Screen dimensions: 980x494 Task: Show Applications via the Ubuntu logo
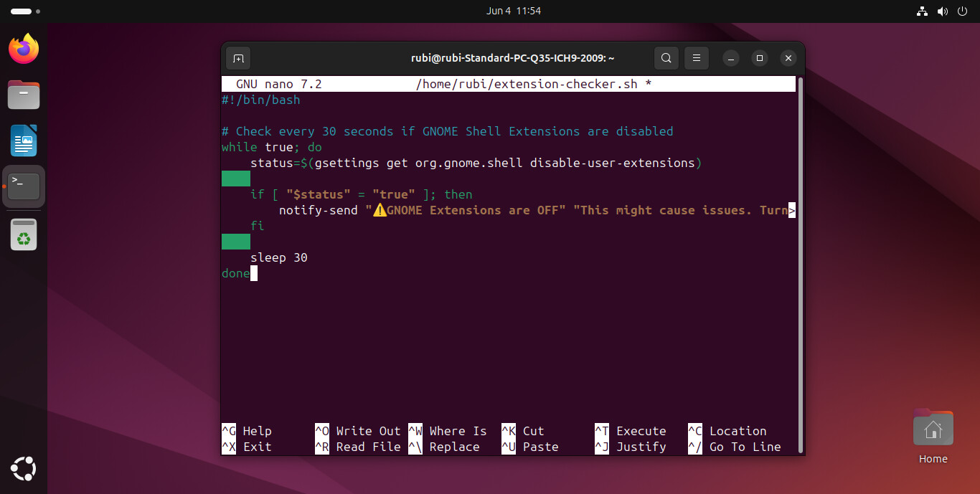point(24,470)
